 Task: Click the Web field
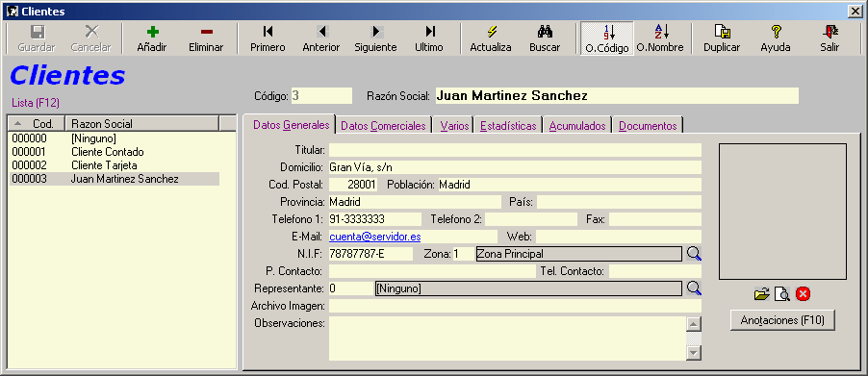click(x=619, y=237)
